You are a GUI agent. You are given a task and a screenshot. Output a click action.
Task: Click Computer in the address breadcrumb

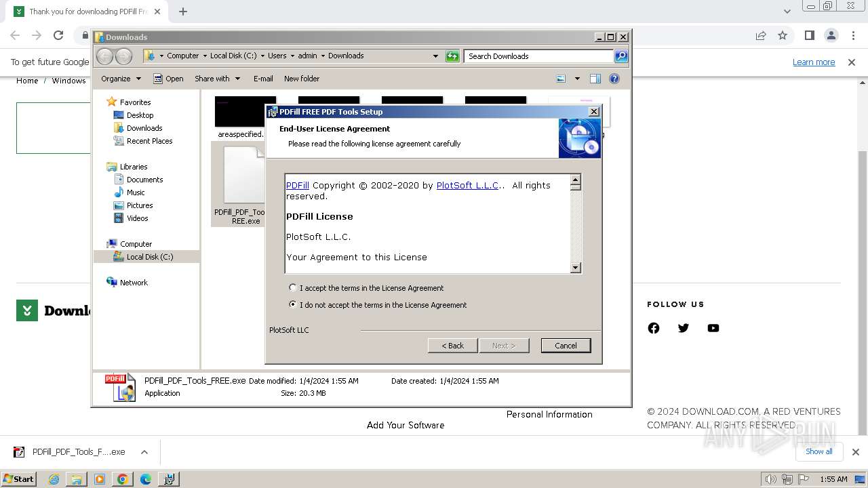click(x=183, y=56)
